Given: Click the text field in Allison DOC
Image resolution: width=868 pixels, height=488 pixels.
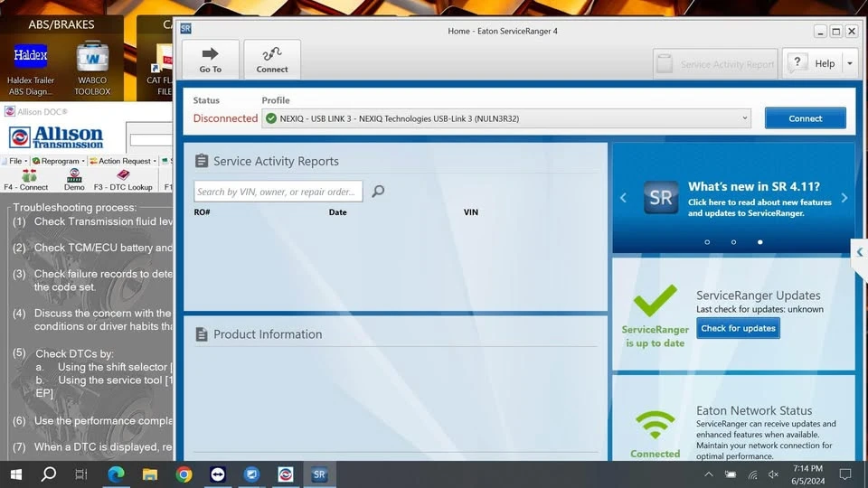Looking at the screenshot, I should 149,139.
